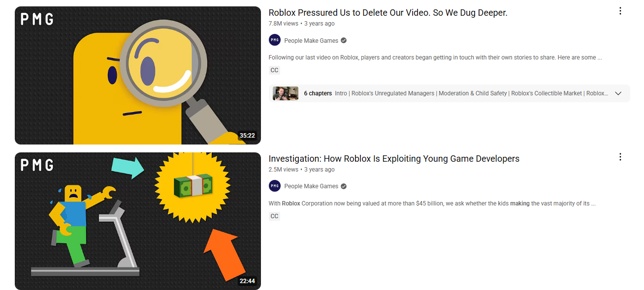This screenshot has height=290, width=644.
Task: Click verified badge under Investigation video
Action: tap(344, 186)
